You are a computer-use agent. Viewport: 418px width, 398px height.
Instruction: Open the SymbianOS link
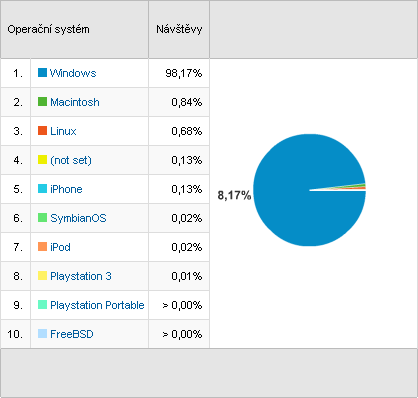[x=78, y=218]
